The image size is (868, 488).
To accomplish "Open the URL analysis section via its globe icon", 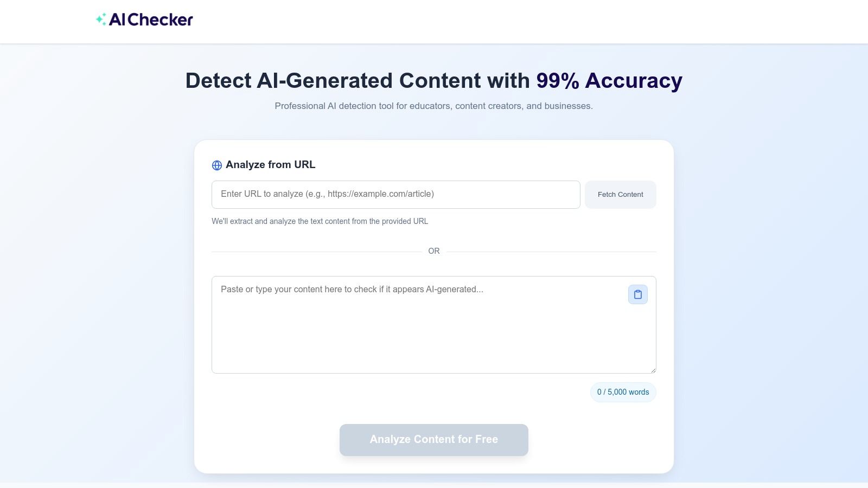I will (216, 165).
